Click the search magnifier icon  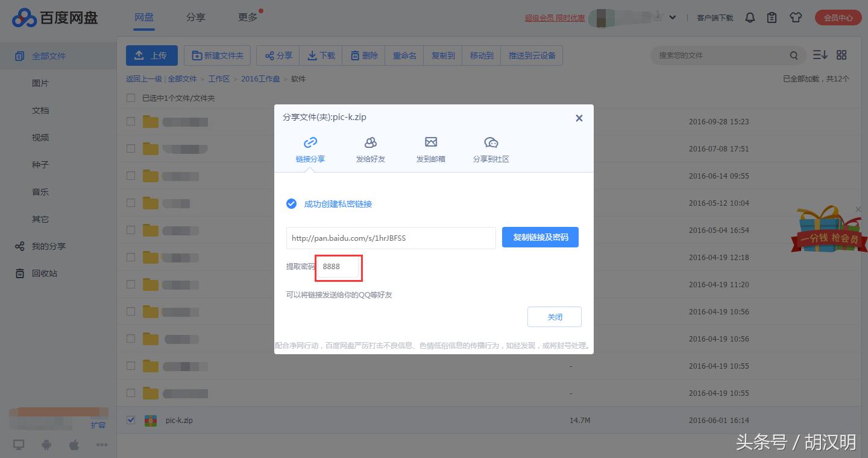[x=794, y=55]
